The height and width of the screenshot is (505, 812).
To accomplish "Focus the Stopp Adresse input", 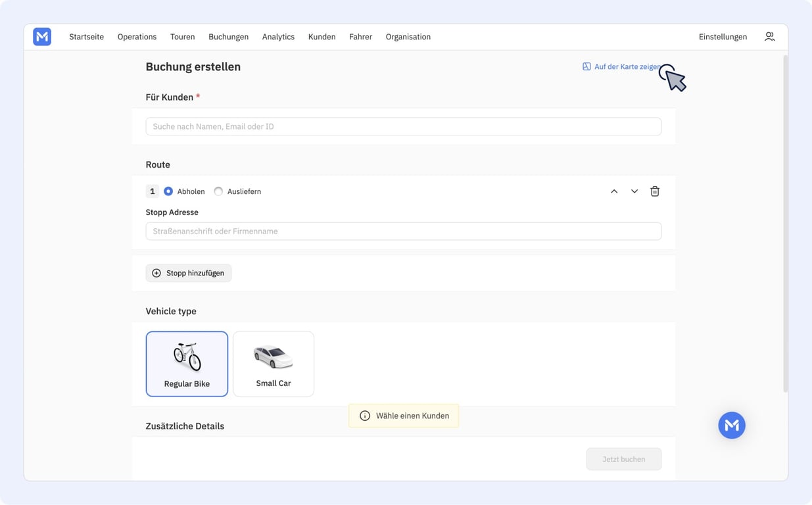I will 404,231.
